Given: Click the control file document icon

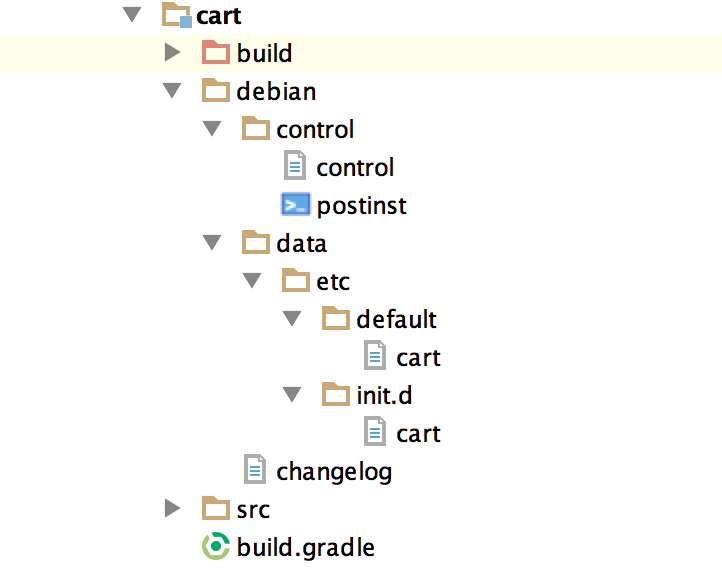Looking at the screenshot, I should (x=296, y=167).
